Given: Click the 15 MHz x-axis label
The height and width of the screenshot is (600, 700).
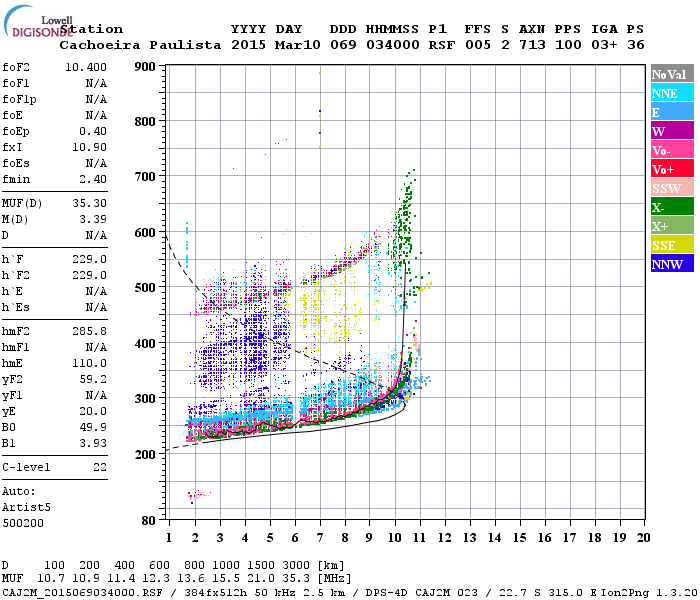Looking at the screenshot, I should [x=519, y=538].
